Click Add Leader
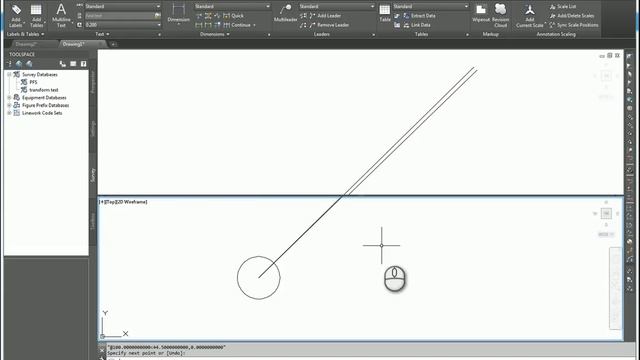Viewport: 640px width, 360px height. (325, 16)
